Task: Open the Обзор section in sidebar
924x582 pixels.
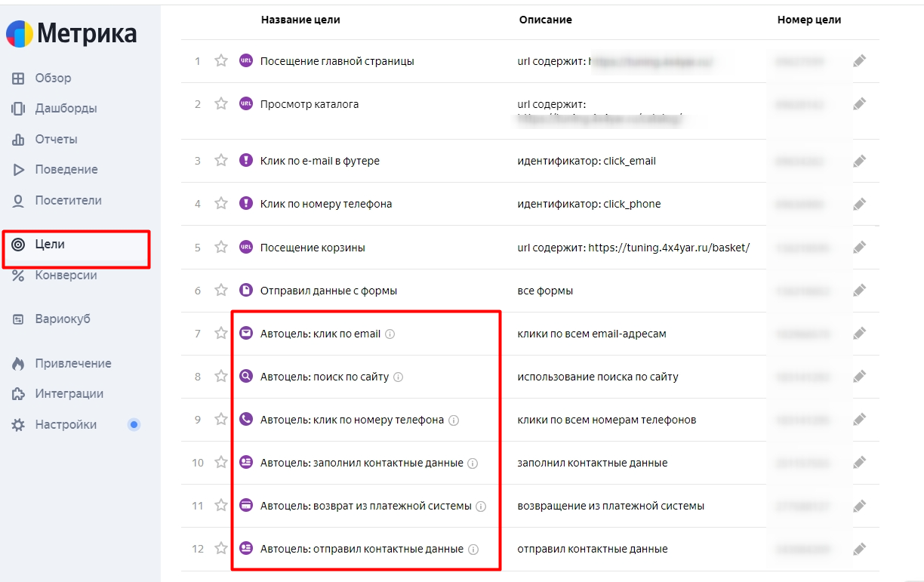Action: [53, 79]
